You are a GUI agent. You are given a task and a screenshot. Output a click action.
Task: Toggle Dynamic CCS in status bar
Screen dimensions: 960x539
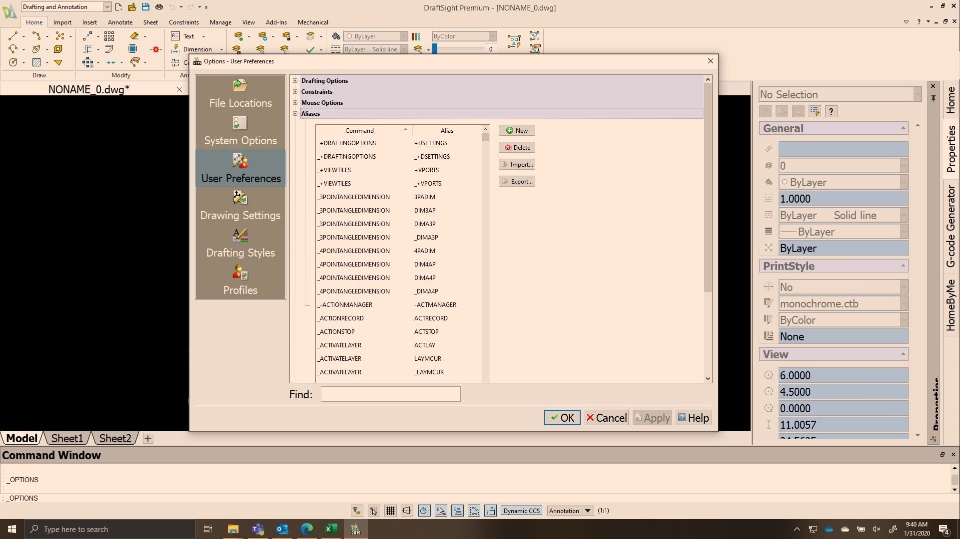521,510
